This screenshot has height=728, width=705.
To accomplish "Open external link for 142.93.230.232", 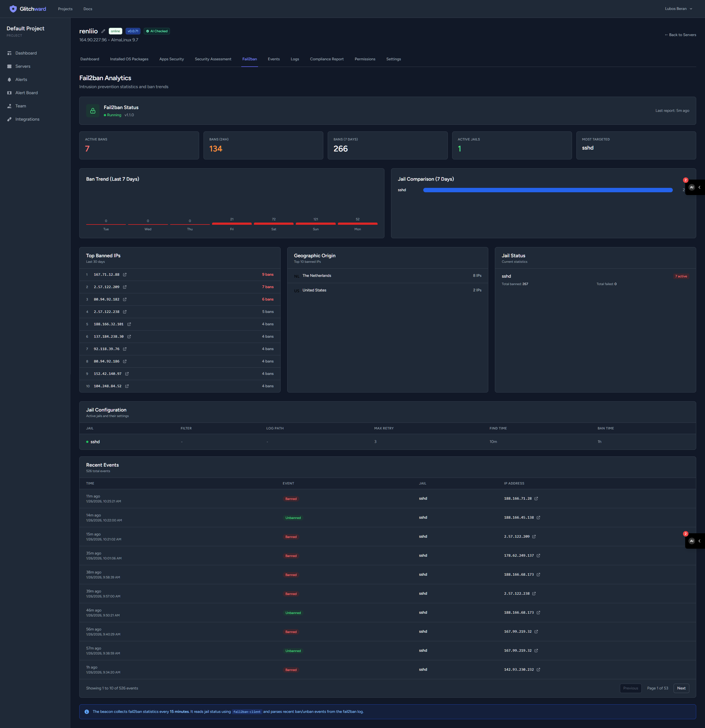I will pos(538,670).
